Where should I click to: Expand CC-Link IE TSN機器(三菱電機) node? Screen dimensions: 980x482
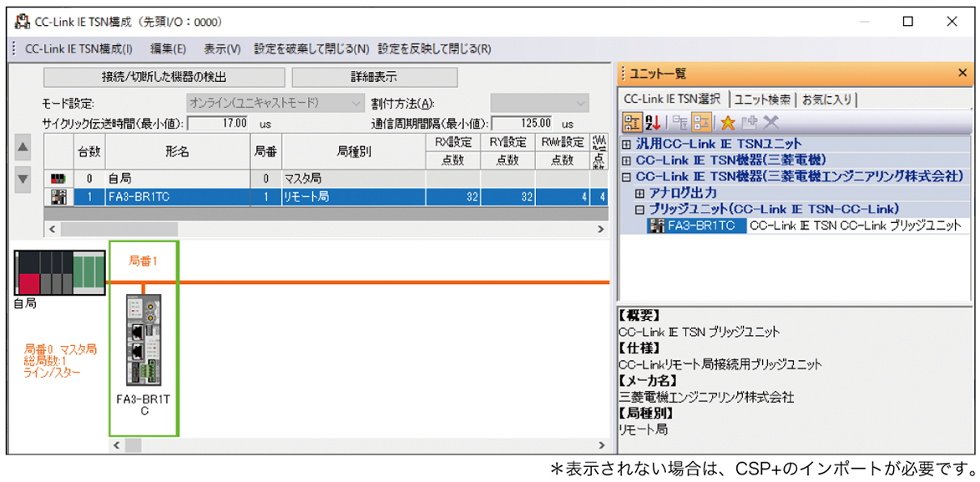tap(627, 160)
